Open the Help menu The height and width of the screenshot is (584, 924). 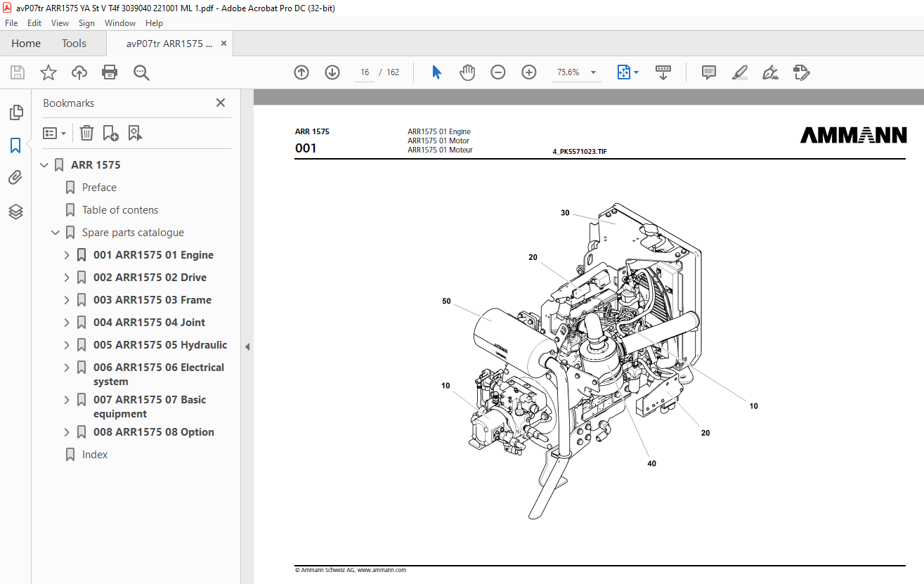point(154,23)
